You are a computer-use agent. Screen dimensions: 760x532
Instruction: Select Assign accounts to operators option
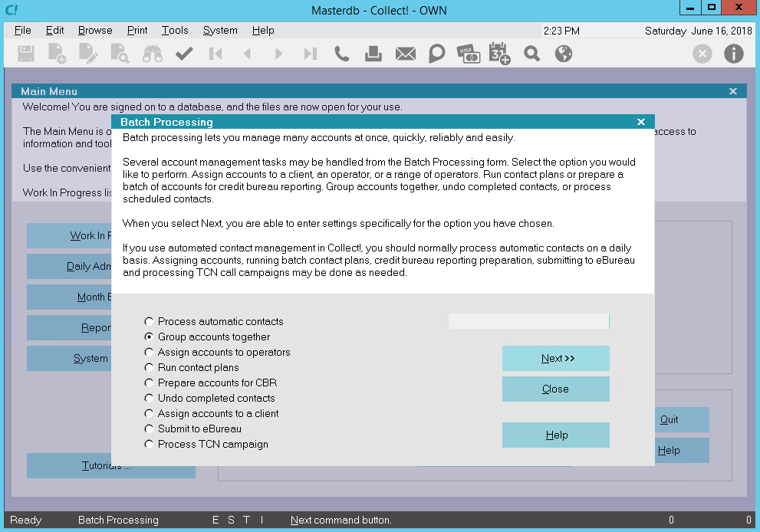point(217,353)
